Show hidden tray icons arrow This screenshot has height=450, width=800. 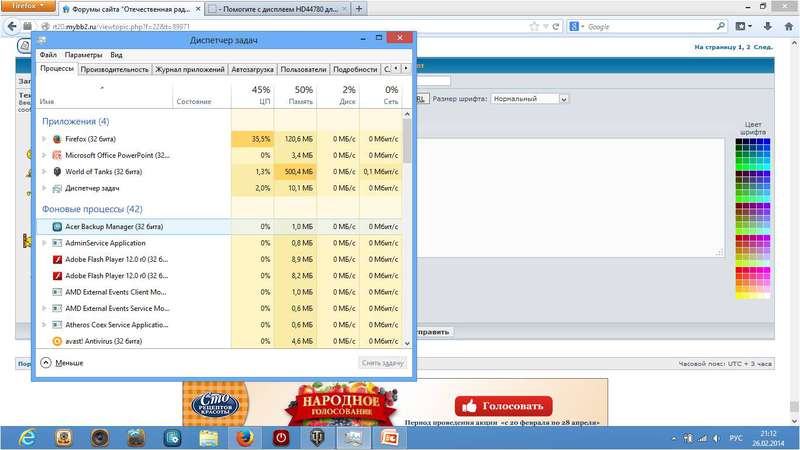pos(673,438)
